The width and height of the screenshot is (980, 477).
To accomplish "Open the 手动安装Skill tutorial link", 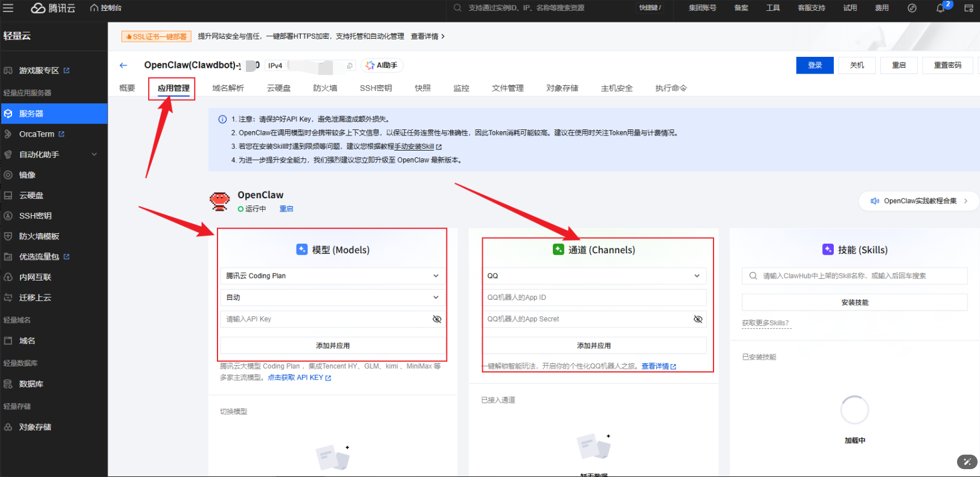I will pyautogui.click(x=417, y=147).
